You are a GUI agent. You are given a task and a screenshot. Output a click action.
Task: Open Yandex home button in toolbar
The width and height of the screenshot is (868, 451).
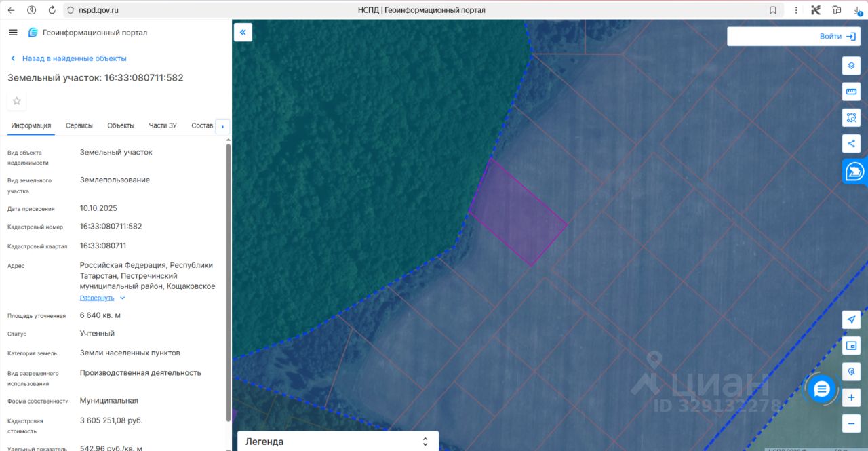[32, 10]
